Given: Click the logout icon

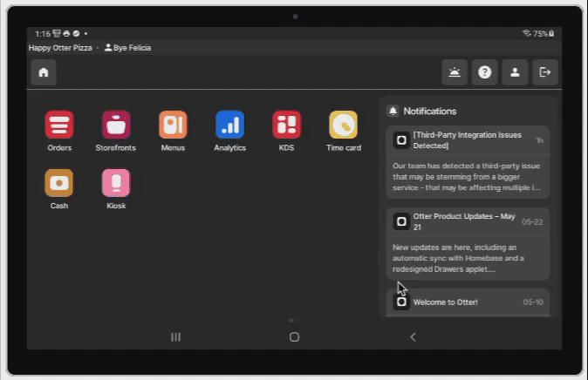Looking at the screenshot, I should pos(545,72).
